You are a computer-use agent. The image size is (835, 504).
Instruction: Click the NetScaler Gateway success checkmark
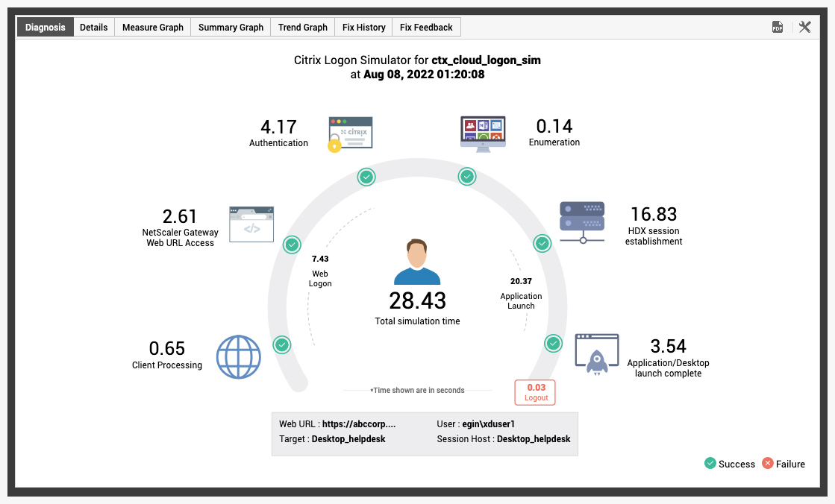(292, 245)
